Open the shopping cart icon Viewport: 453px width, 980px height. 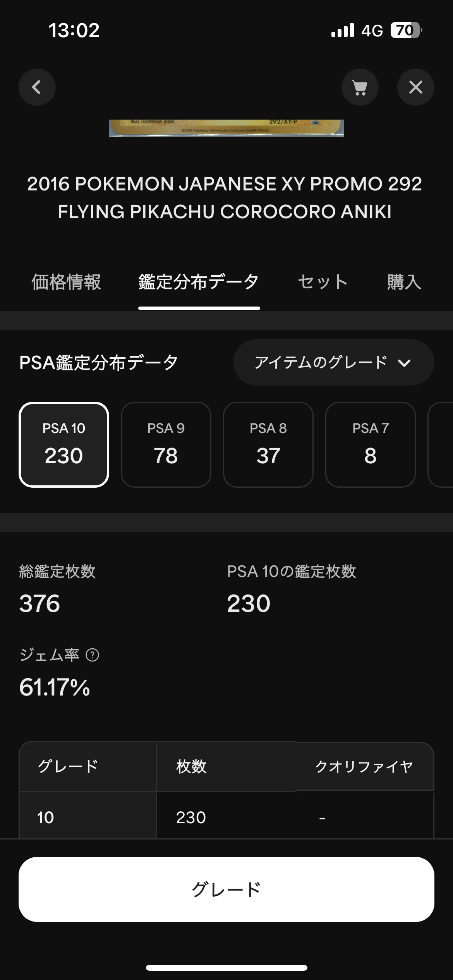point(360,87)
